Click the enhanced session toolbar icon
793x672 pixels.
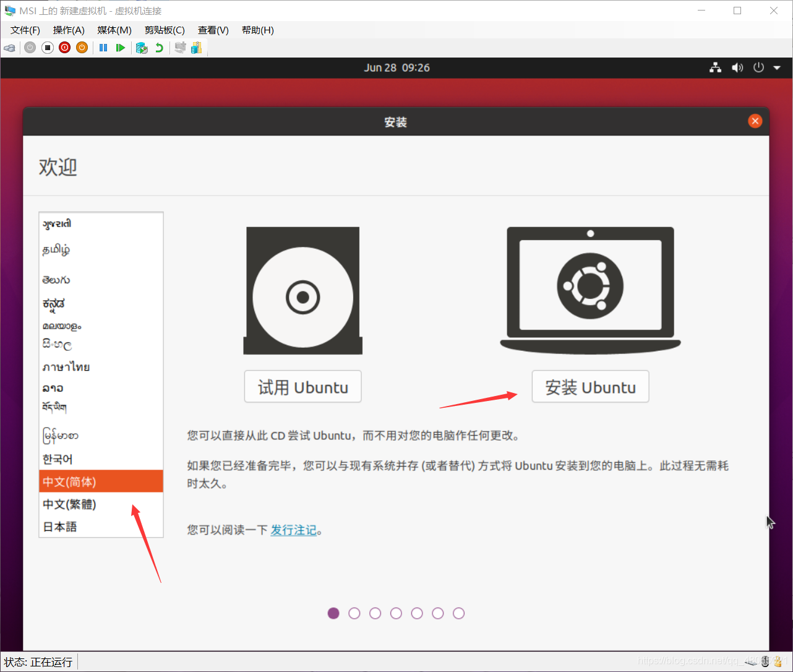coord(180,48)
